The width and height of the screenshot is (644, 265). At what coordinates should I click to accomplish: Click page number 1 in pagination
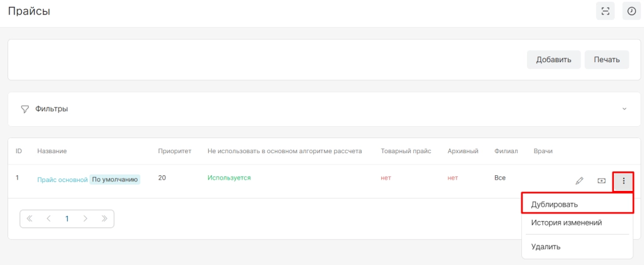67,219
